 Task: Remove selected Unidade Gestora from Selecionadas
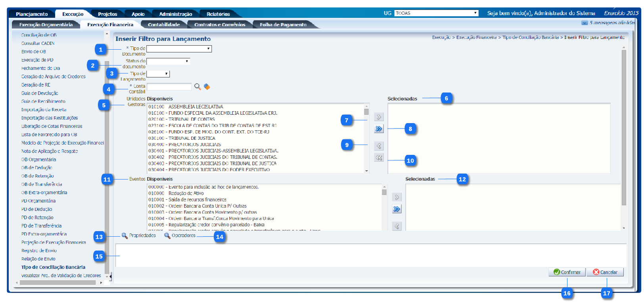(379, 146)
